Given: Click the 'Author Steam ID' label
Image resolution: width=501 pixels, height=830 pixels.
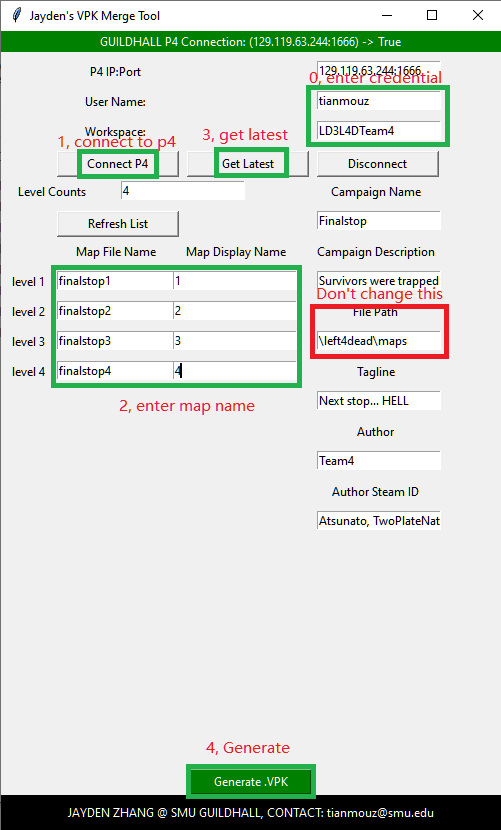Looking at the screenshot, I should 375,492.
